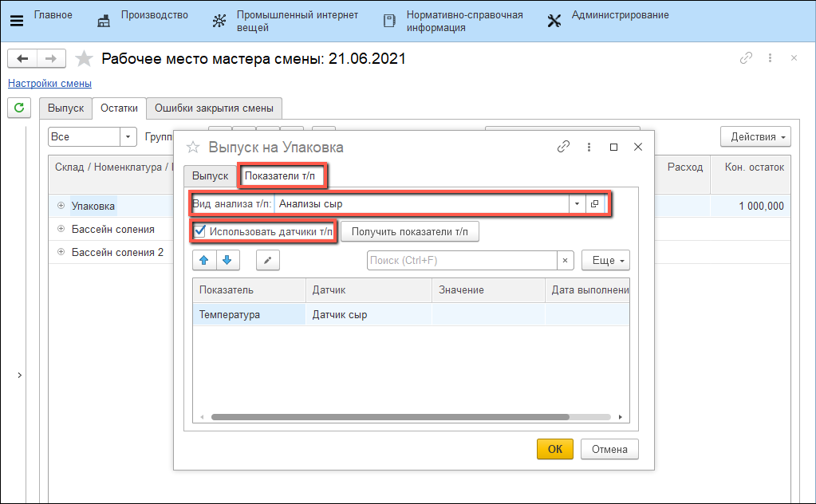
Task: Clear the search field with X
Action: click(x=566, y=260)
